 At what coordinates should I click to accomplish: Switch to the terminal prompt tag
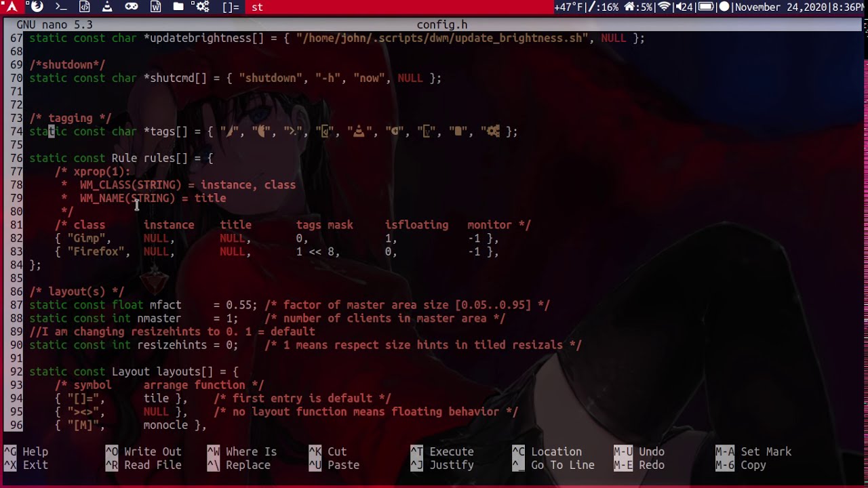coord(61,7)
